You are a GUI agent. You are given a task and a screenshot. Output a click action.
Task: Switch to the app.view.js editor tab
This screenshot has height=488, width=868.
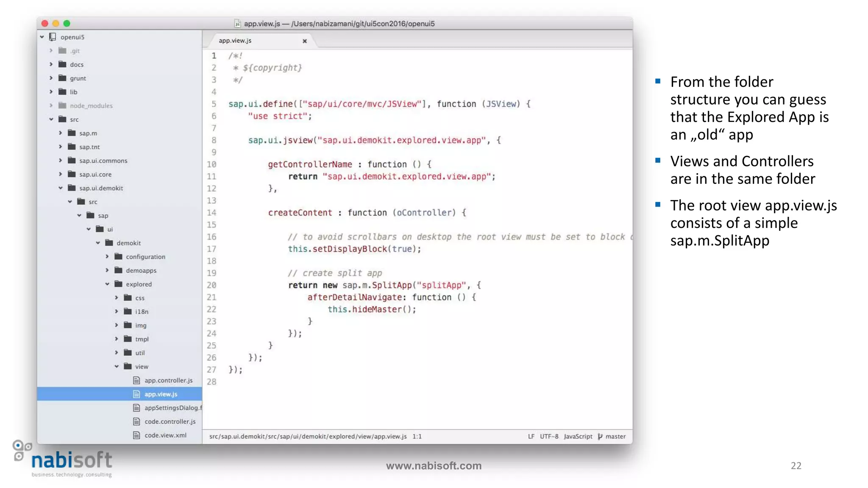235,41
